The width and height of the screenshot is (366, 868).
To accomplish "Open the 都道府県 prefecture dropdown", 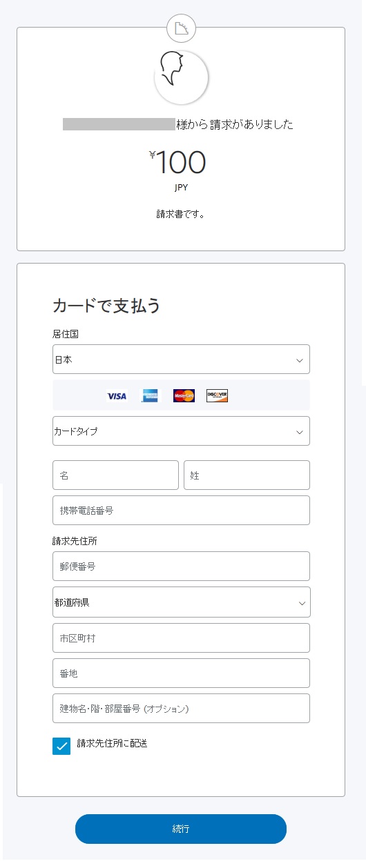I will pos(181,602).
